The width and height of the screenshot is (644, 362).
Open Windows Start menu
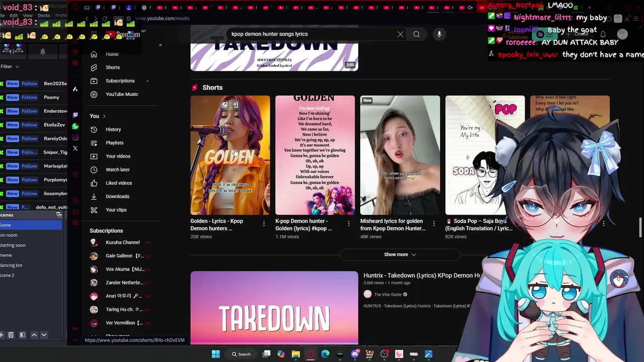pyautogui.click(x=216, y=354)
